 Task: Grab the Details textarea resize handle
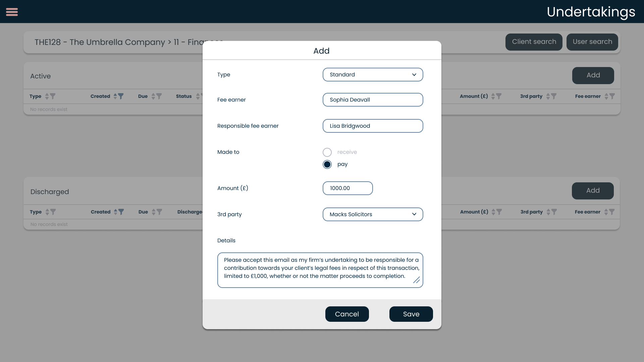point(416,280)
